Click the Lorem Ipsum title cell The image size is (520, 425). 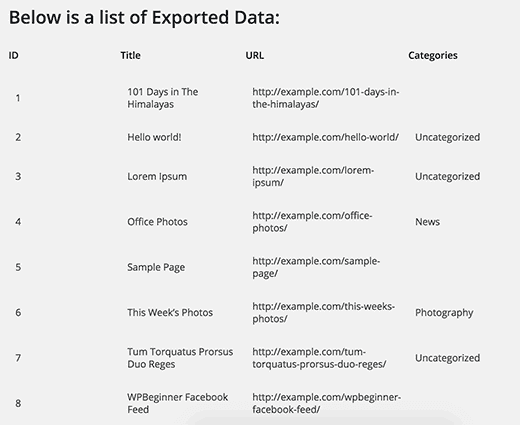tap(157, 177)
